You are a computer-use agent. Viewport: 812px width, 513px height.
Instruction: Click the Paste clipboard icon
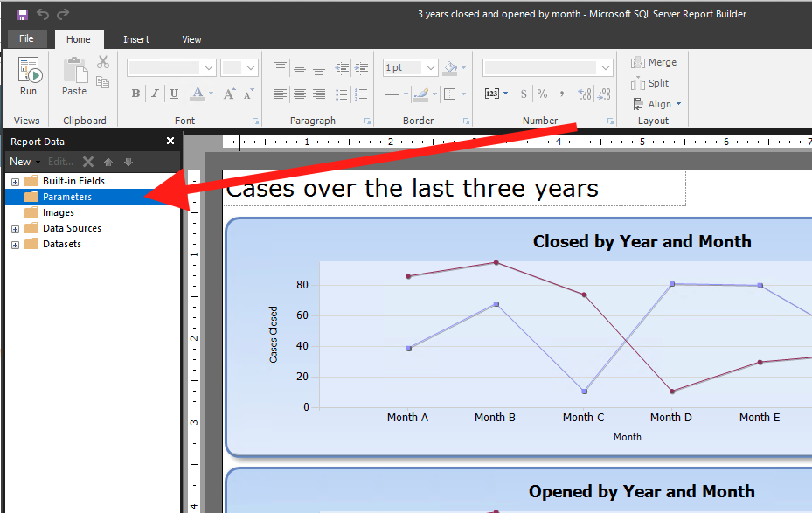(x=74, y=75)
